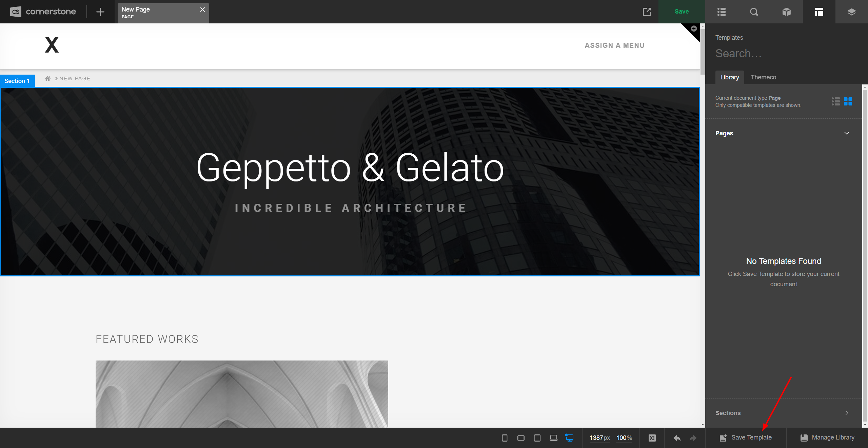Switch to the Themeco tab
The width and height of the screenshot is (868, 448).
click(763, 77)
